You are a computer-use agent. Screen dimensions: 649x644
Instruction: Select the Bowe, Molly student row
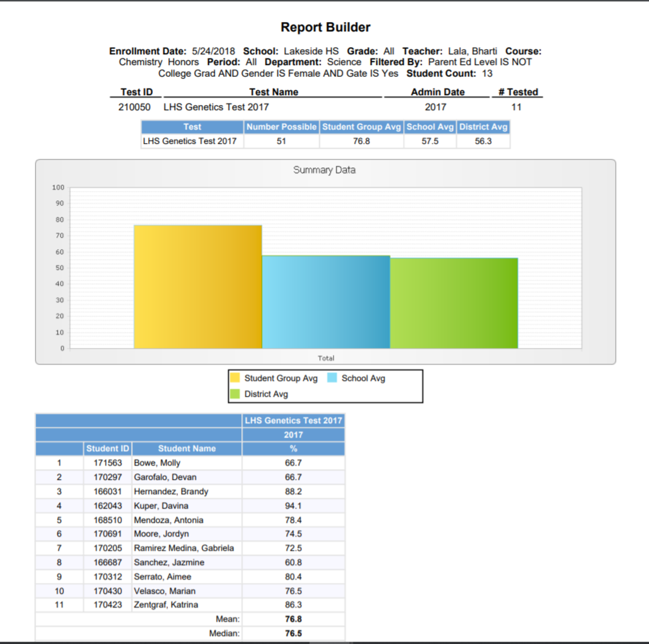(157, 463)
